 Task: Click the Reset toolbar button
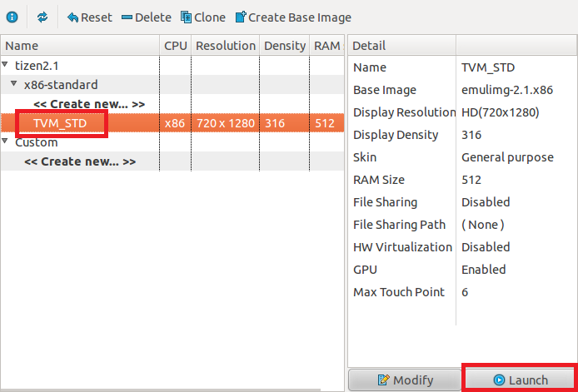tap(89, 17)
